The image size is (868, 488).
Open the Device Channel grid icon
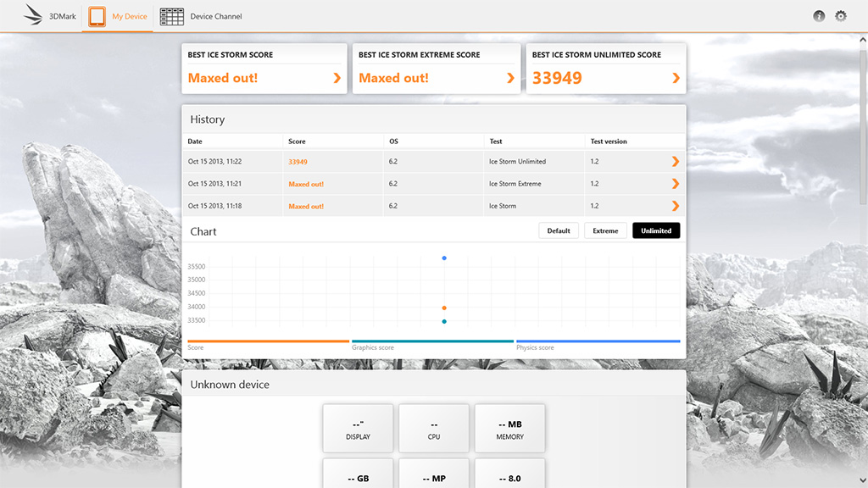pyautogui.click(x=171, y=17)
